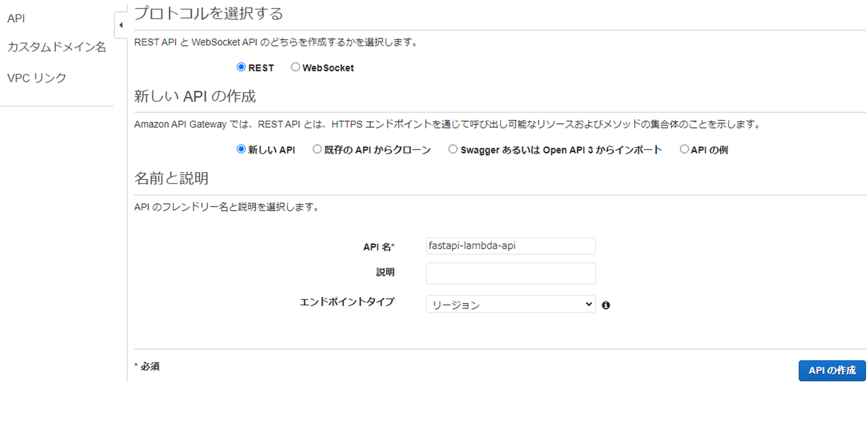
Task: Select the API の例 option
Action: (x=684, y=149)
